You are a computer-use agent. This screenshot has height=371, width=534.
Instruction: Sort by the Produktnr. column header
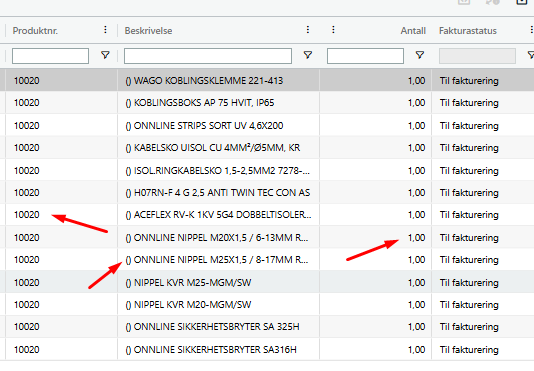[x=35, y=31]
